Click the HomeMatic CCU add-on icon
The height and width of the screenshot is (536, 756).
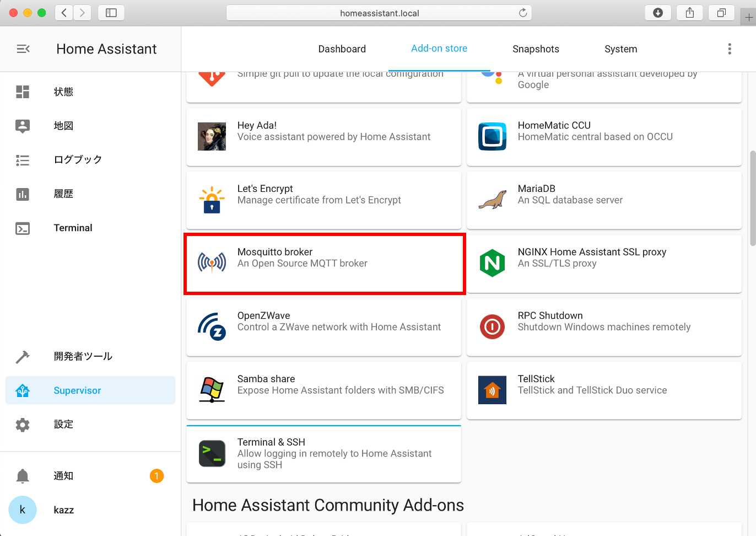[493, 137]
